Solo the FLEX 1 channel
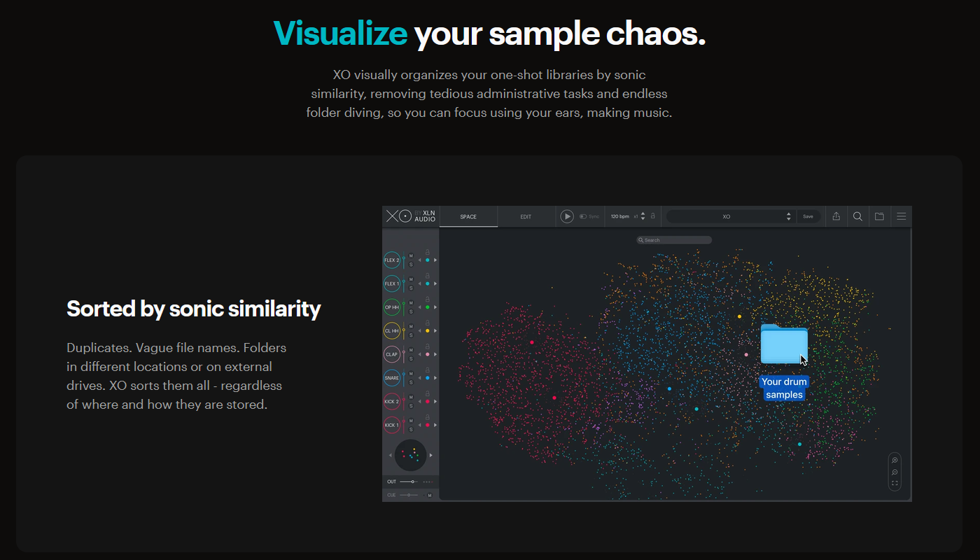 tap(411, 288)
